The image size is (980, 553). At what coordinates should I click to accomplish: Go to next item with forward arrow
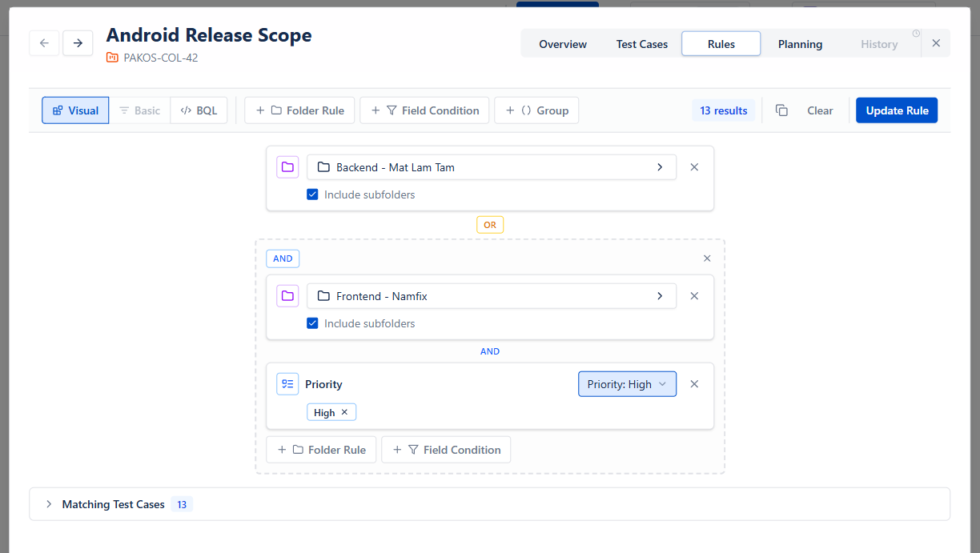click(78, 43)
